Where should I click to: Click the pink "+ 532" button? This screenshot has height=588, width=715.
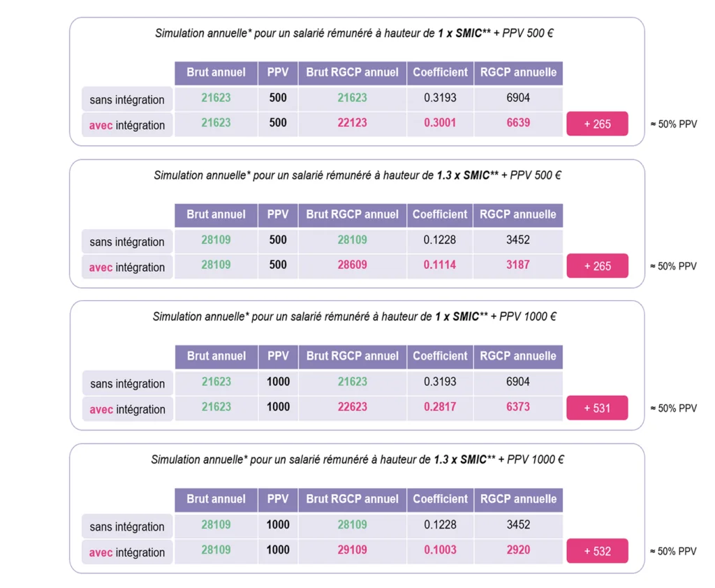click(597, 551)
